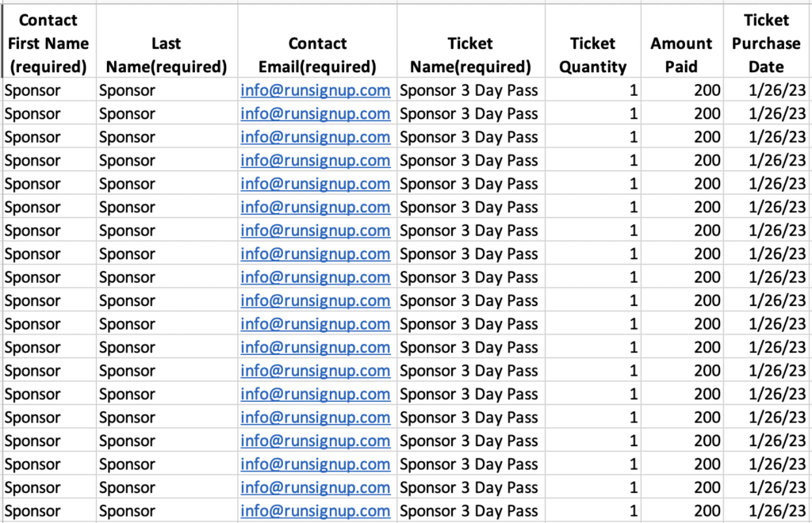Select the Contact Email(required) header cell
812x523 pixels.
tap(317, 41)
